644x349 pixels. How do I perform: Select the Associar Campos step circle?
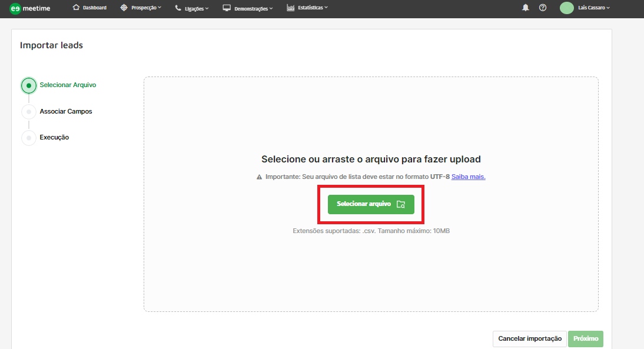pos(29,111)
